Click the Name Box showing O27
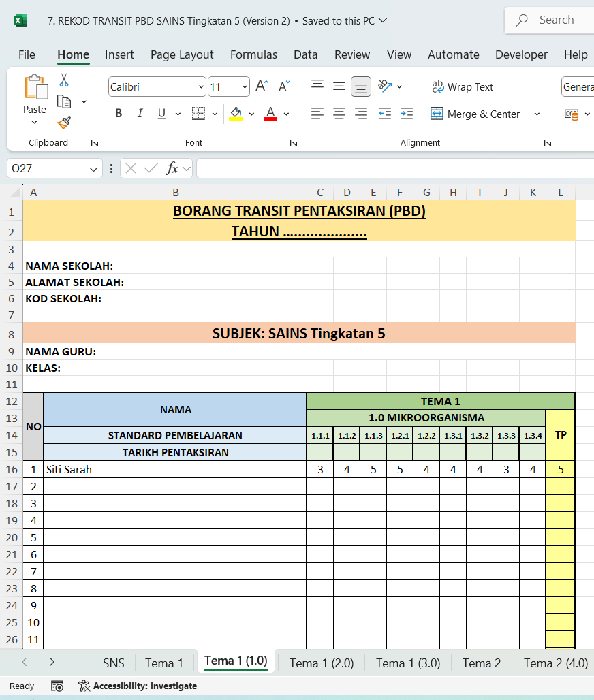The width and height of the screenshot is (594, 700). [x=46, y=168]
